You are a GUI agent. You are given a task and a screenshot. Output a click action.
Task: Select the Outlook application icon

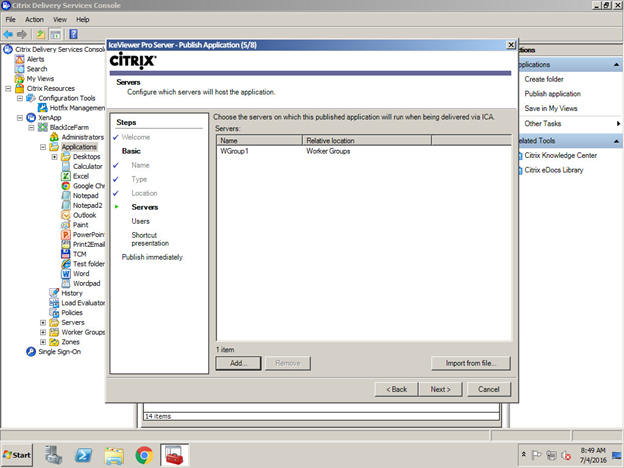click(66, 215)
